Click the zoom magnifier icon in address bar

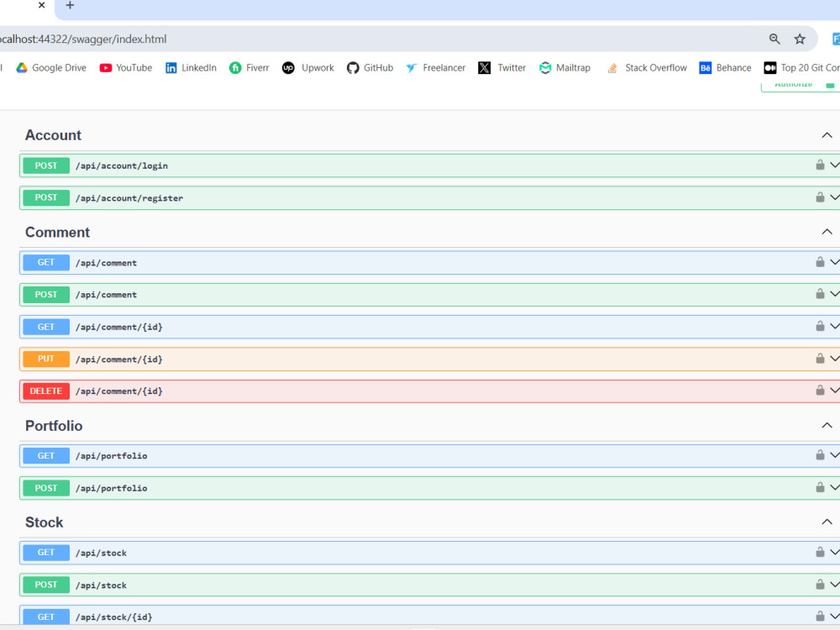click(x=774, y=39)
